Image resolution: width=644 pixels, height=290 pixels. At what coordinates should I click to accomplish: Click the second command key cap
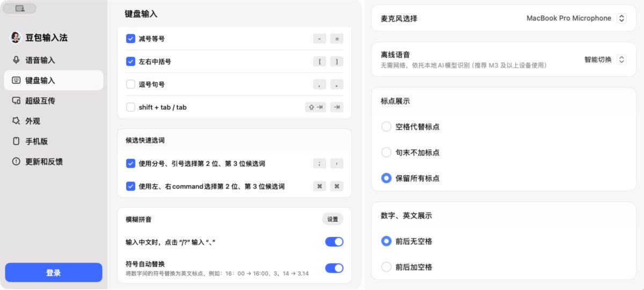(336, 186)
